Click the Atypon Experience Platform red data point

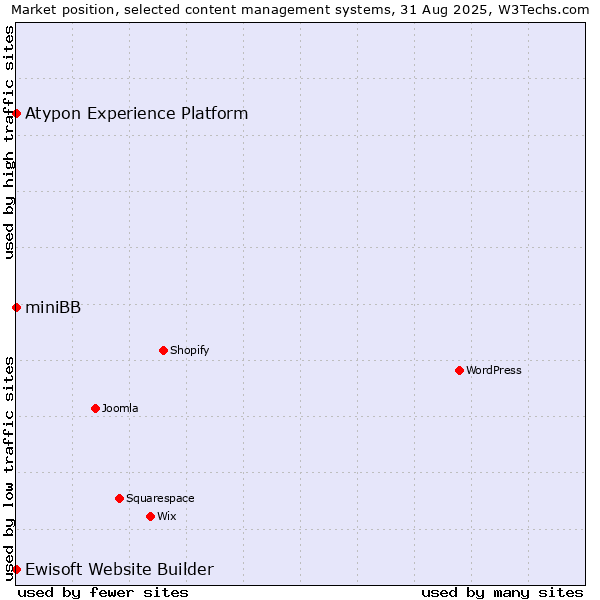click(16, 114)
